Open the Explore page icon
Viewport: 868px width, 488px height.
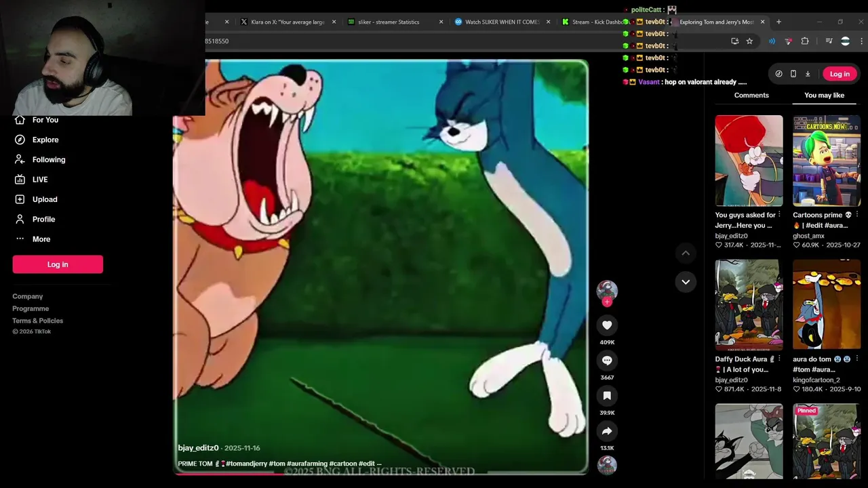point(20,140)
